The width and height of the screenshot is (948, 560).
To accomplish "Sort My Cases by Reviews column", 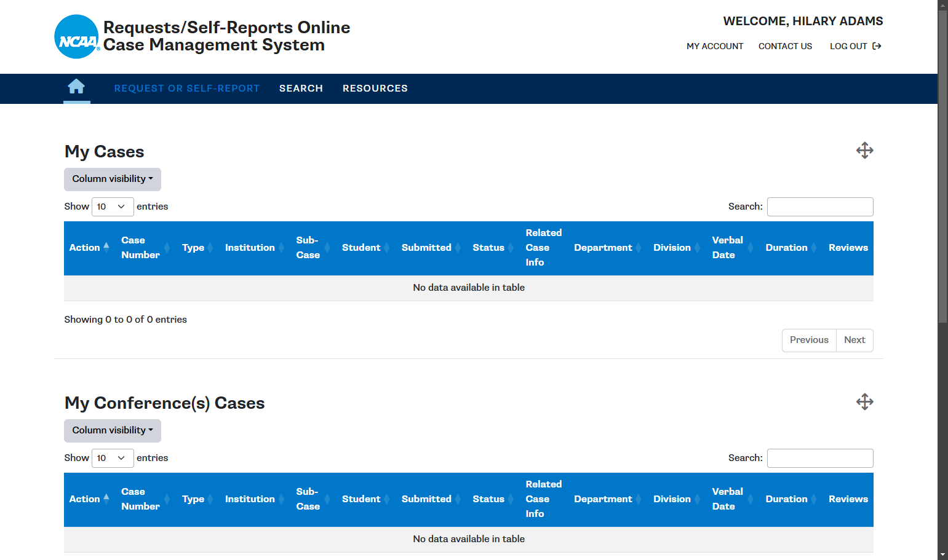I will [848, 248].
